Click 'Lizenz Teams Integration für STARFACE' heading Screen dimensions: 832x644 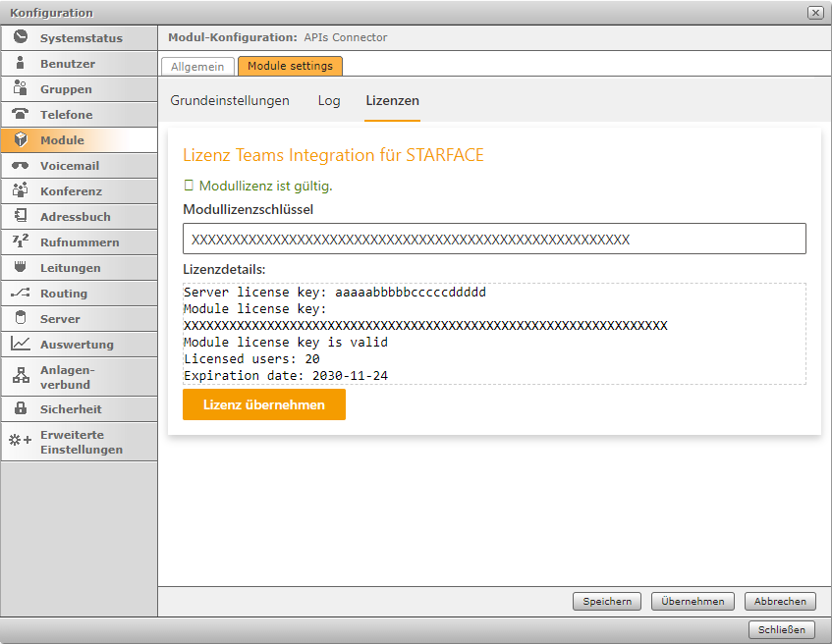(x=333, y=155)
